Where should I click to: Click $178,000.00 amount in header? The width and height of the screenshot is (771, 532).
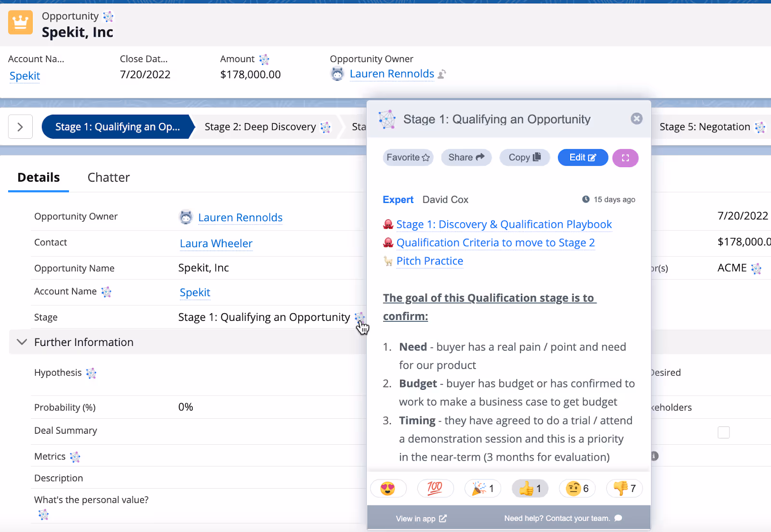(x=251, y=75)
